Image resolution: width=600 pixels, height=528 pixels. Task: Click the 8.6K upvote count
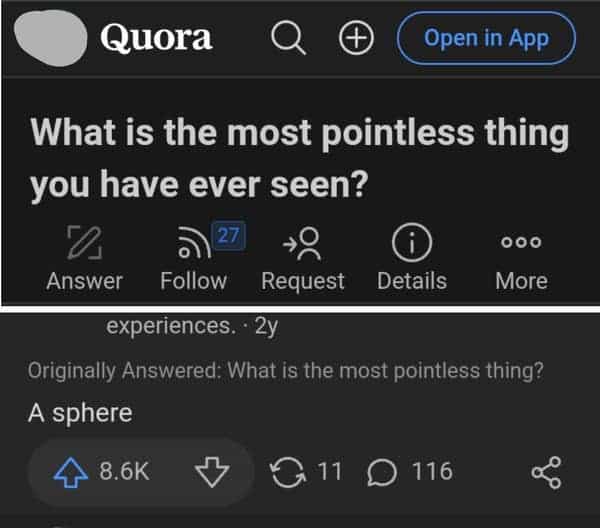coord(125,471)
